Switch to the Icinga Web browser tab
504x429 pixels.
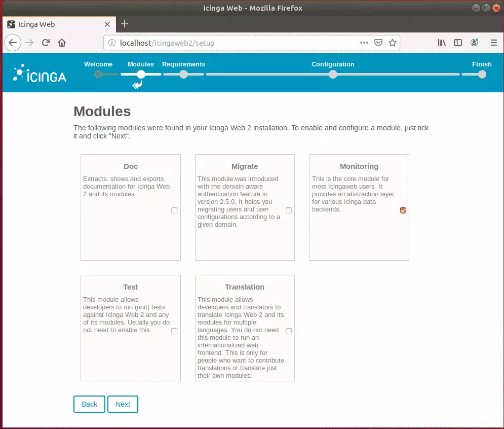pyautogui.click(x=59, y=24)
